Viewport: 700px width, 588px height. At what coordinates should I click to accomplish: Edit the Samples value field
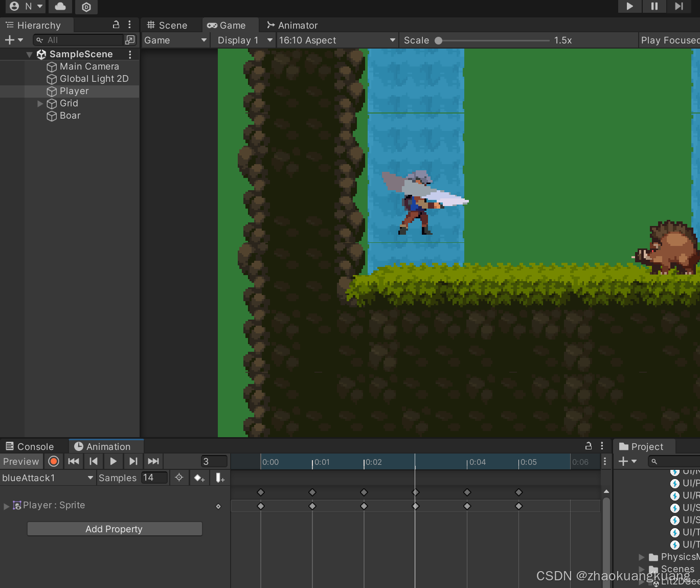[154, 478]
